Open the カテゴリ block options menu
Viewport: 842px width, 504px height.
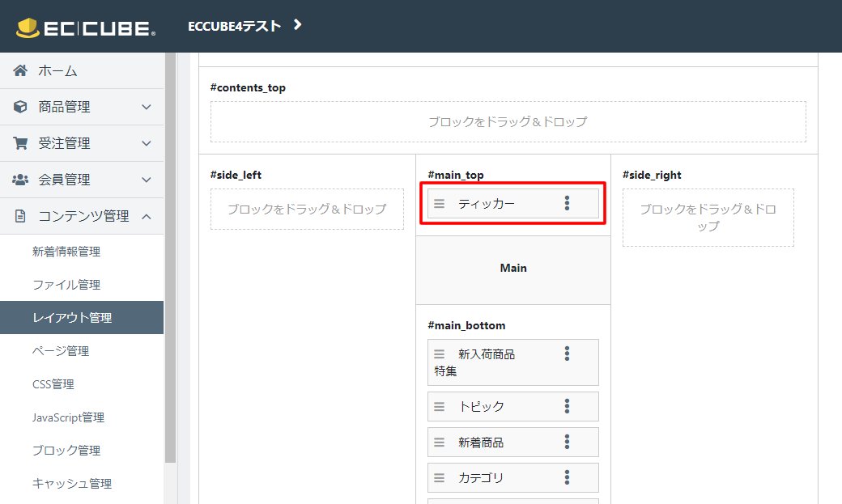click(x=567, y=477)
